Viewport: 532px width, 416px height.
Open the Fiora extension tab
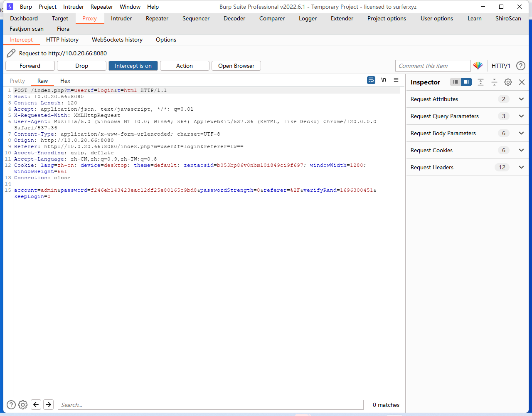click(x=63, y=29)
